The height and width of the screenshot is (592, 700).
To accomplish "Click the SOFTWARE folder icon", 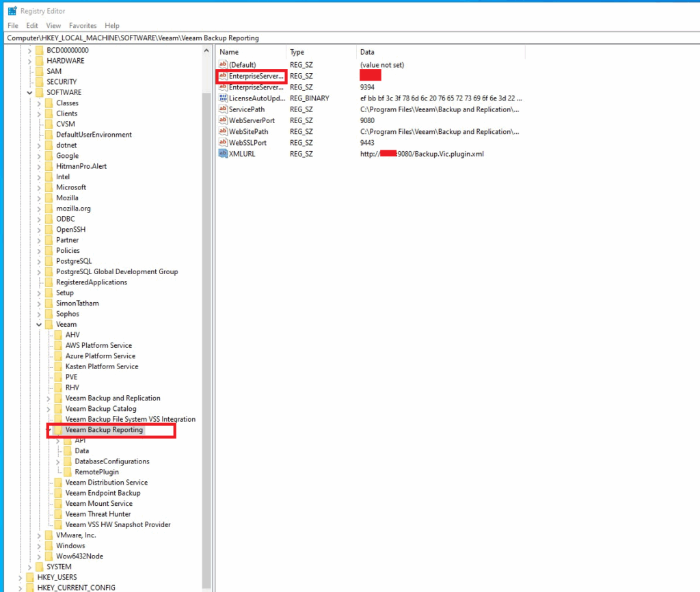I will [x=39, y=92].
